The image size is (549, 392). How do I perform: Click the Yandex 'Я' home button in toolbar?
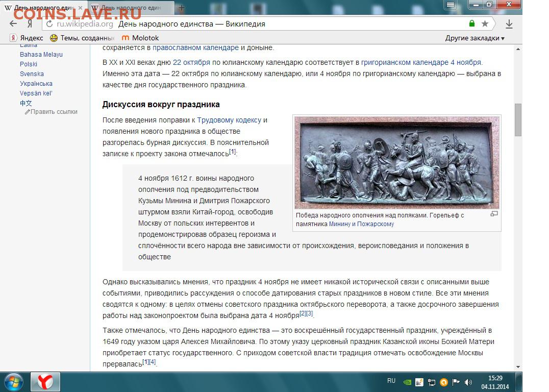pyautogui.click(x=30, y=24)
